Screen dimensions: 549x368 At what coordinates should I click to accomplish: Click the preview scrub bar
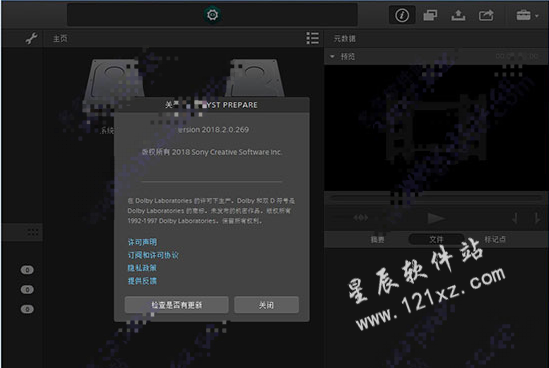click(436, 199)
